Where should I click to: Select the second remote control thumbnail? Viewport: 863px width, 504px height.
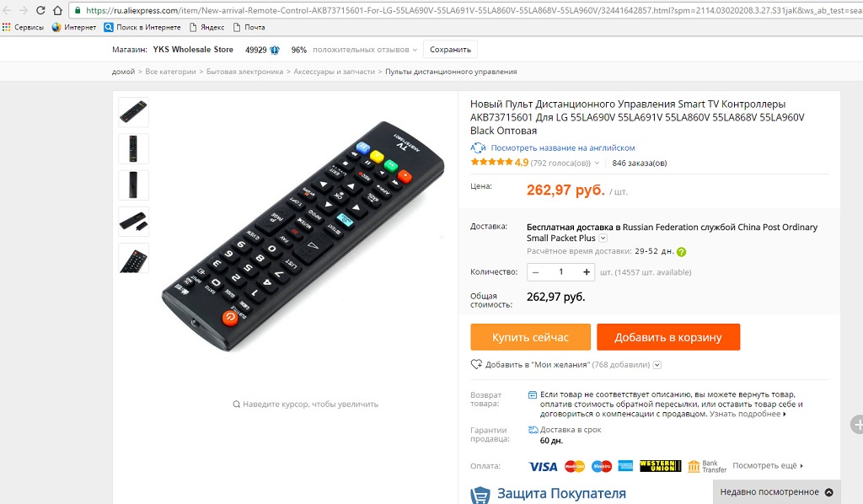coord(133,148)
